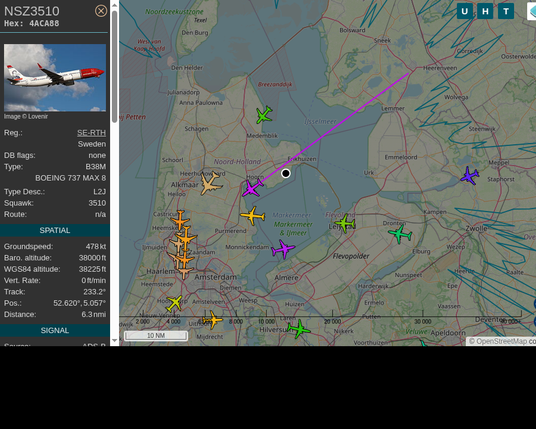
Task: Select the purple aircraft near Monnickendam
Action: click(283, 249)
